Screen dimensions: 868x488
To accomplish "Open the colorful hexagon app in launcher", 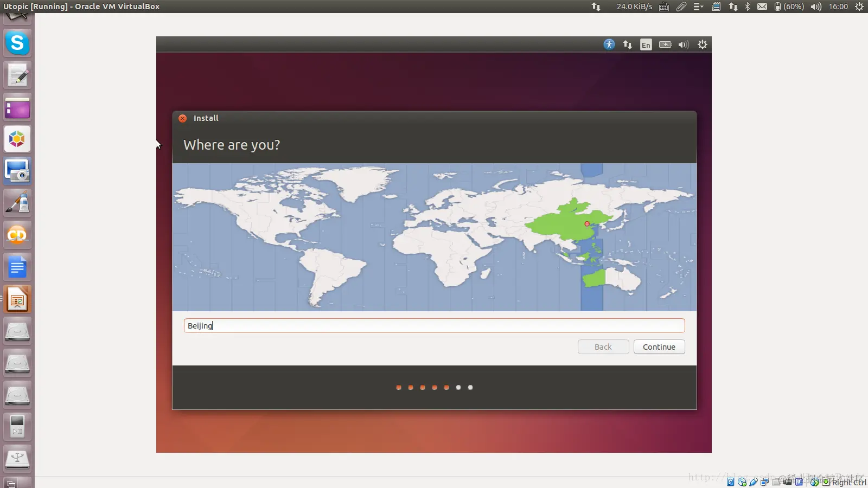I will [x=17, y=139].
